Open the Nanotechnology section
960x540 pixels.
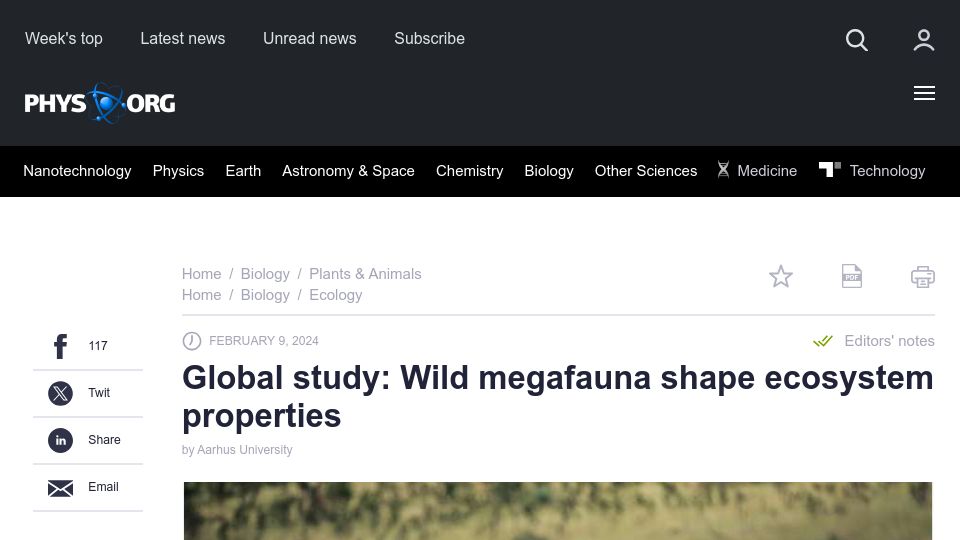point(77,171)
